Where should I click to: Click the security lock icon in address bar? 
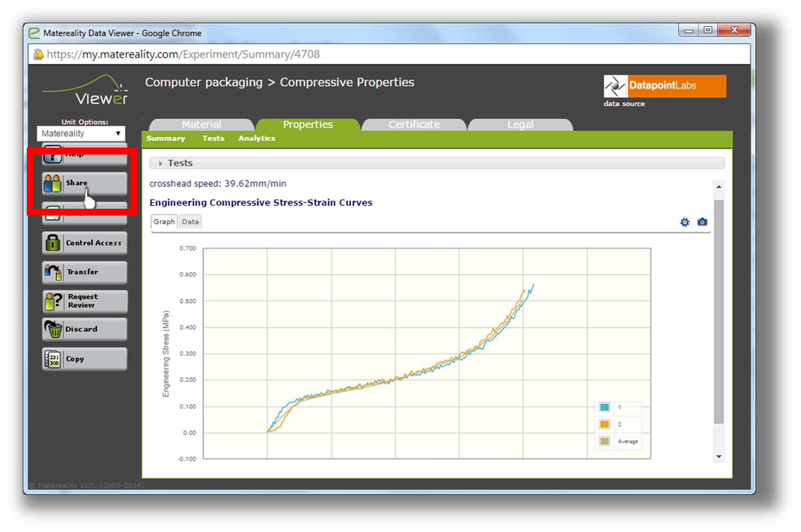coord(39,54)
